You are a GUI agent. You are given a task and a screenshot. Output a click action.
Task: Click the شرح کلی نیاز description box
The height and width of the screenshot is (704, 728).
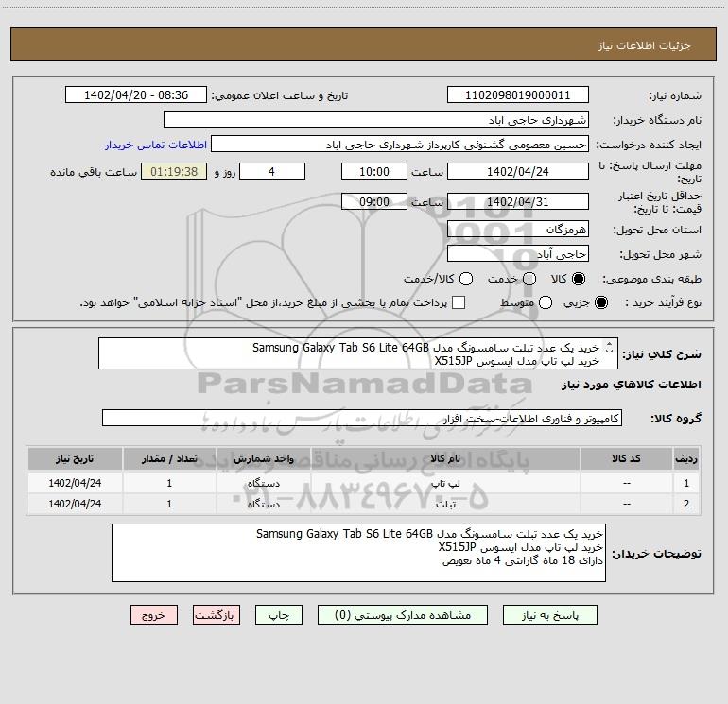pyautogui.click(x=358, y=353)
